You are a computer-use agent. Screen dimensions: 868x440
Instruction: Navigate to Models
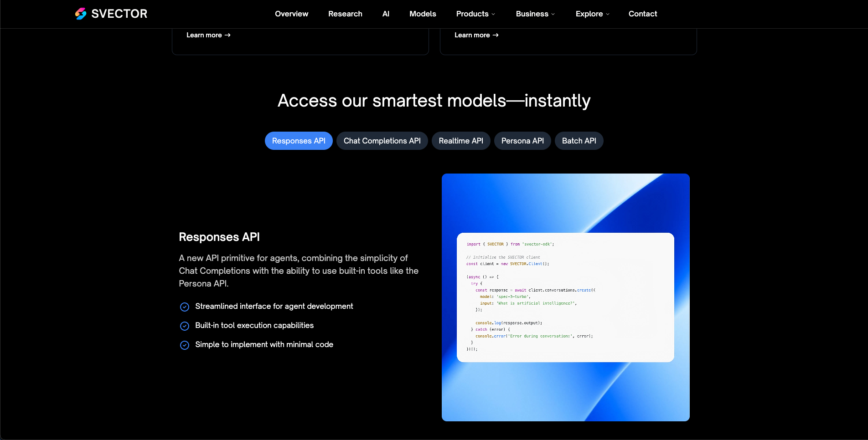(x=423, y=14)
